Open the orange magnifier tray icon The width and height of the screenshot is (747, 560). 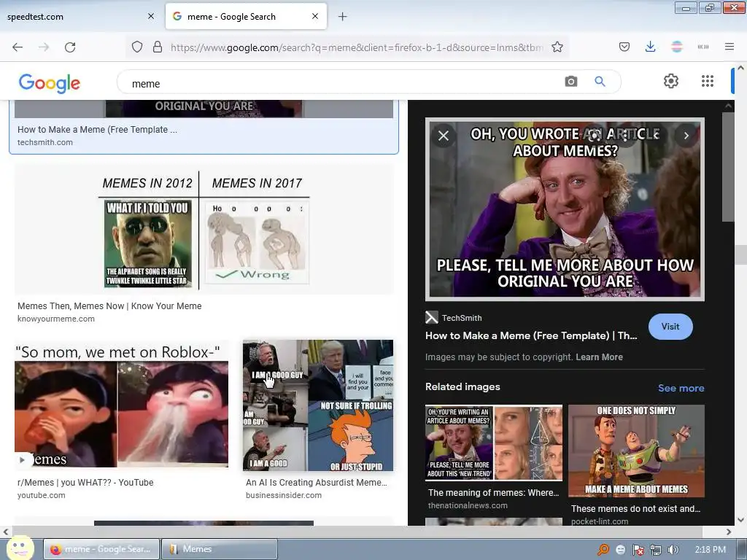point(603,550)
